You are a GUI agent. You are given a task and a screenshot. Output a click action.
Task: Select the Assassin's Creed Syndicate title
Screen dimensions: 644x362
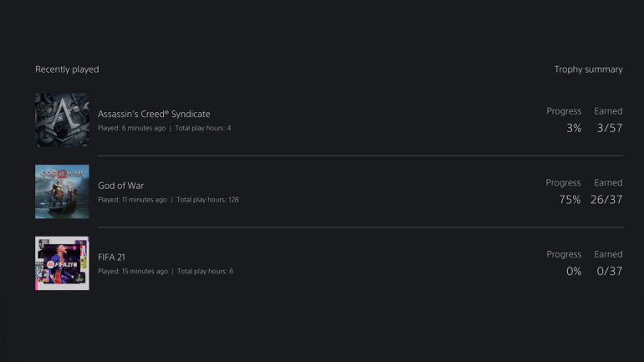tap(154, 114)
